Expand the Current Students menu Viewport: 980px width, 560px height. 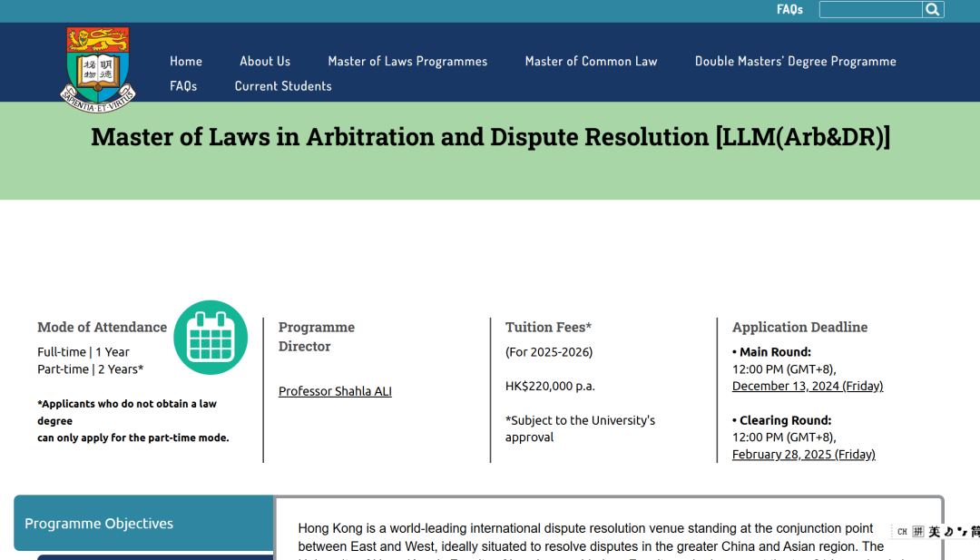[x=283, y=86]
